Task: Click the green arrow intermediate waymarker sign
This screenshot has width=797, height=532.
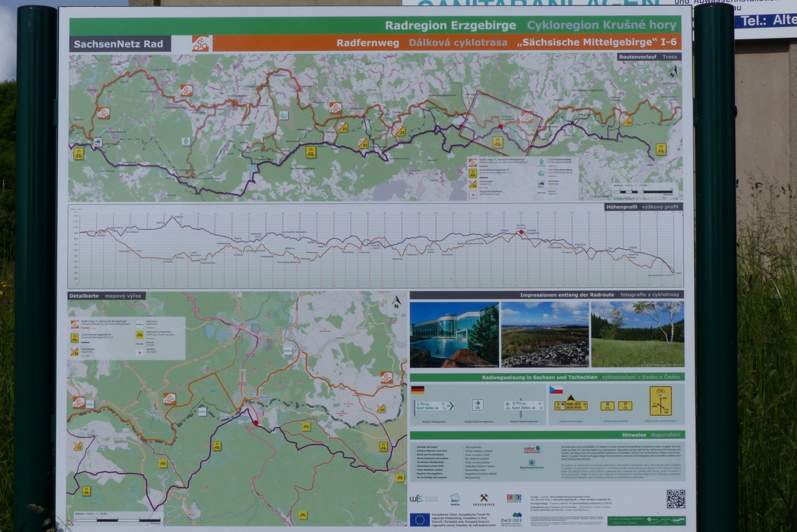Action: tap(478, 404)
